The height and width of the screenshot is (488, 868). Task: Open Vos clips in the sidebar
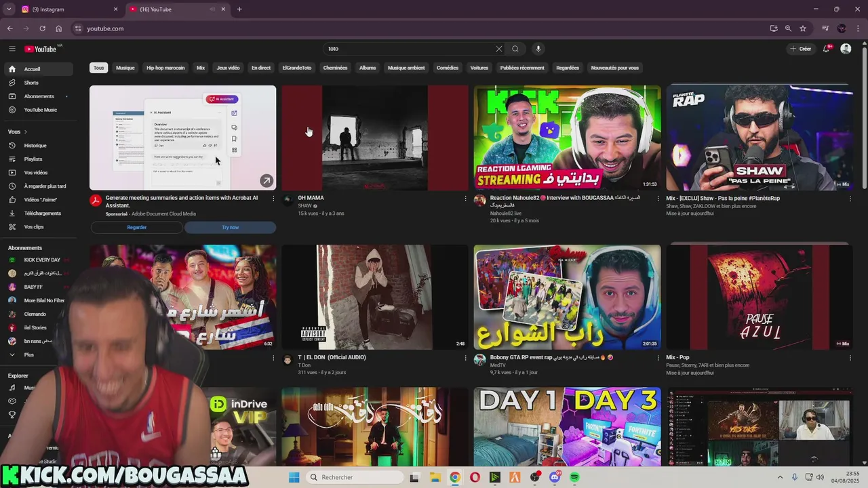(x=38, y=227)
